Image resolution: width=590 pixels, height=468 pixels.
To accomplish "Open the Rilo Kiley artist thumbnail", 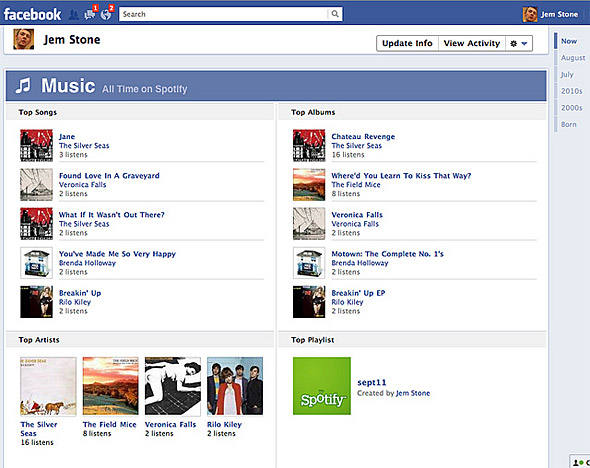I will click(235, 386).
